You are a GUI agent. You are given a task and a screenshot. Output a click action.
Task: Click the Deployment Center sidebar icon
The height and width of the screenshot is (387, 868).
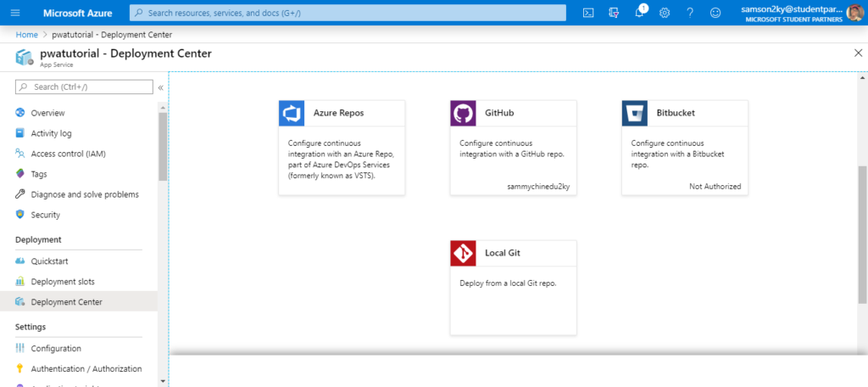tap(20, 301)
